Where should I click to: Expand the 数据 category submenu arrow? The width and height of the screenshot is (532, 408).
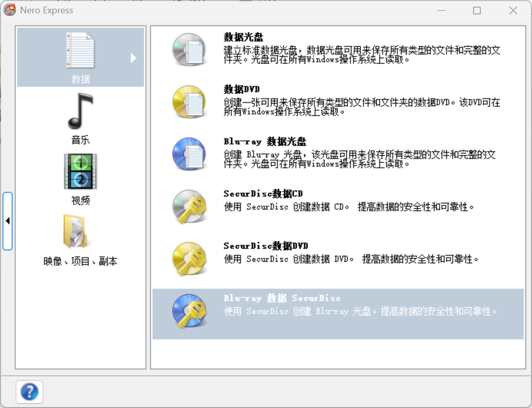tap(134, 58)
